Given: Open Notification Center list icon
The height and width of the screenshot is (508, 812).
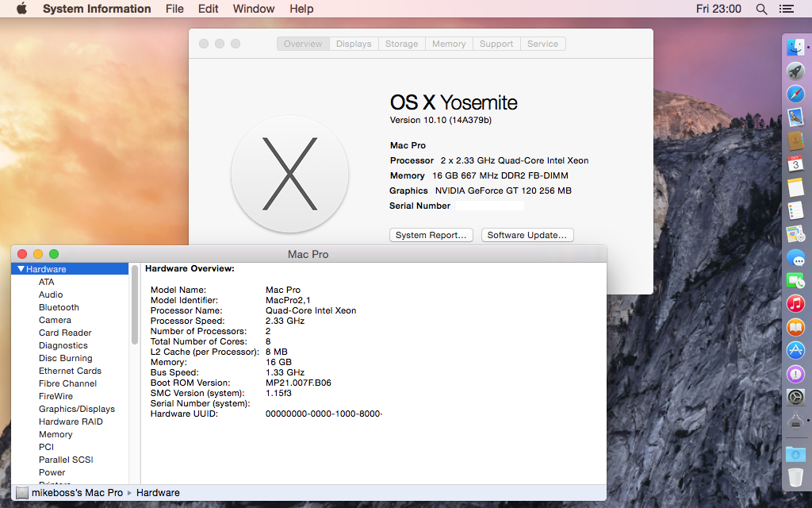Looking at the screenshot, I should pyautogui.click(x=786, y=9).
